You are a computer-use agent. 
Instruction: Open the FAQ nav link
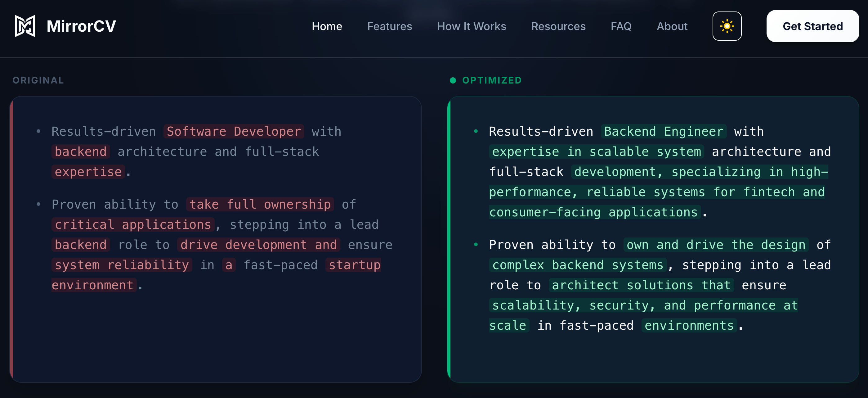pyautogui.click(x=621, y=26)
